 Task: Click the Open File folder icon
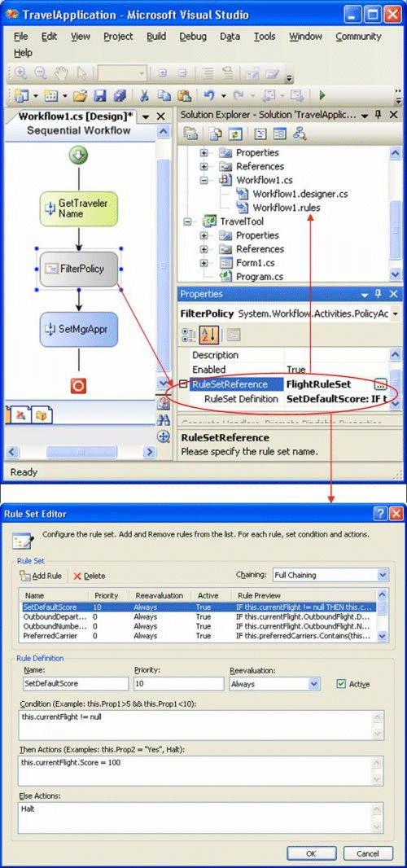(81, 96)
